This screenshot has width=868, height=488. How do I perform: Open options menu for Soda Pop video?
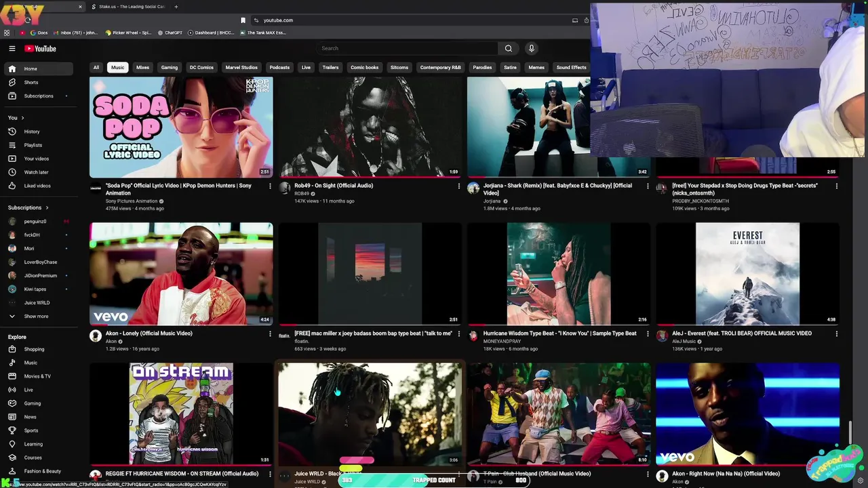coord(270,186)
